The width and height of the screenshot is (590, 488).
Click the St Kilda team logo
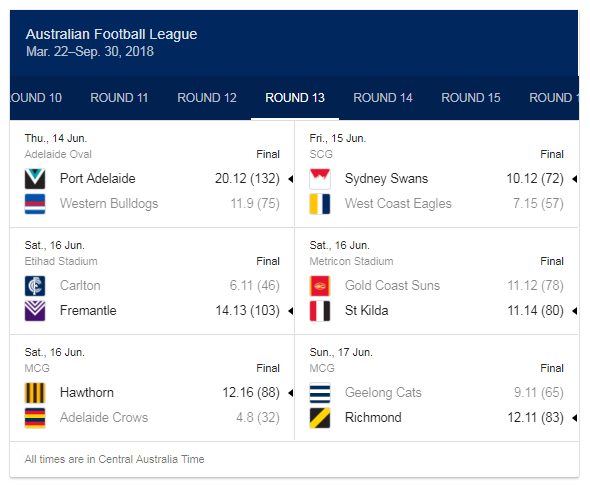[320, 311]
